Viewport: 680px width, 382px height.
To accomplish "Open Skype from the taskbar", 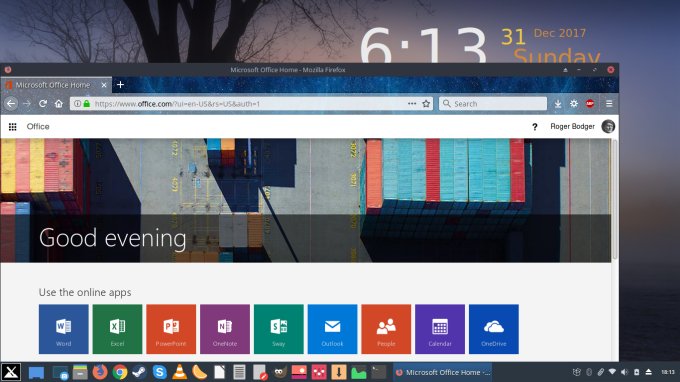I will pos(160,372).
